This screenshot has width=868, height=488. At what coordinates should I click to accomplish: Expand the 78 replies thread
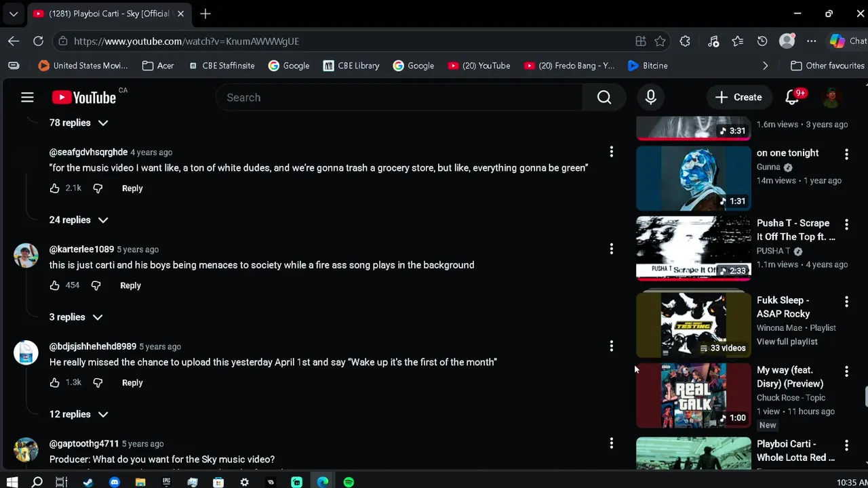[79, 123]
